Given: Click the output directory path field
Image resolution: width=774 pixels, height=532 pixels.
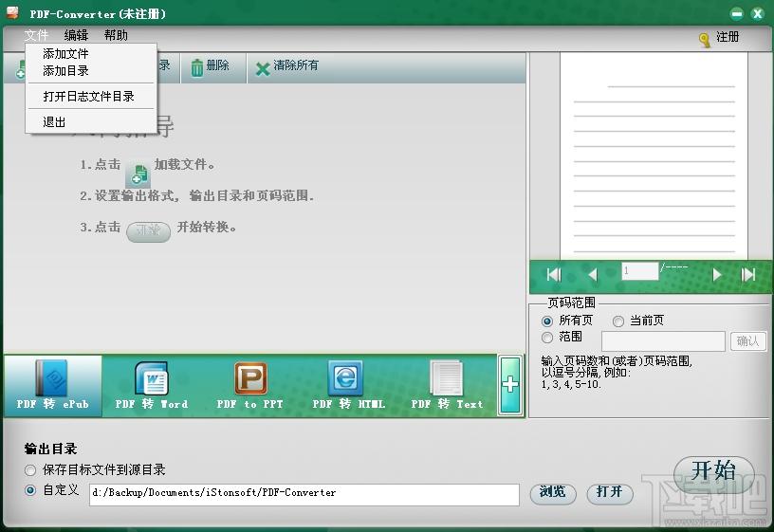Looking at the screenshot, I should point(304,494).
